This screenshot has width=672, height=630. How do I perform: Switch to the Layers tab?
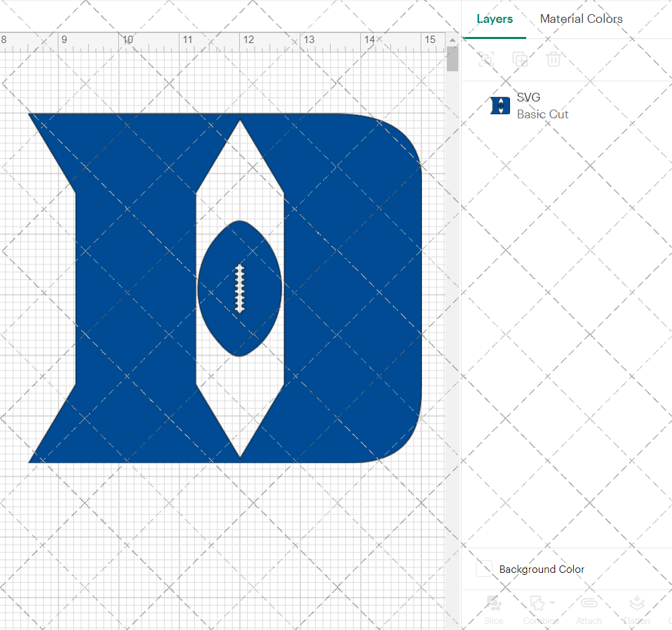click(x=495, y=19)
